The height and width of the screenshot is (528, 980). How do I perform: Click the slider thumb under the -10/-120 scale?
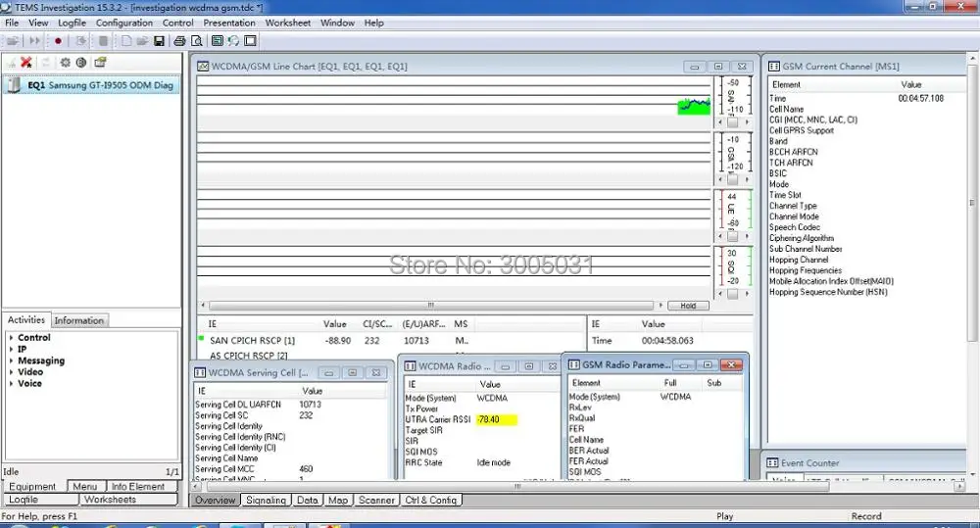pos(732,180)
